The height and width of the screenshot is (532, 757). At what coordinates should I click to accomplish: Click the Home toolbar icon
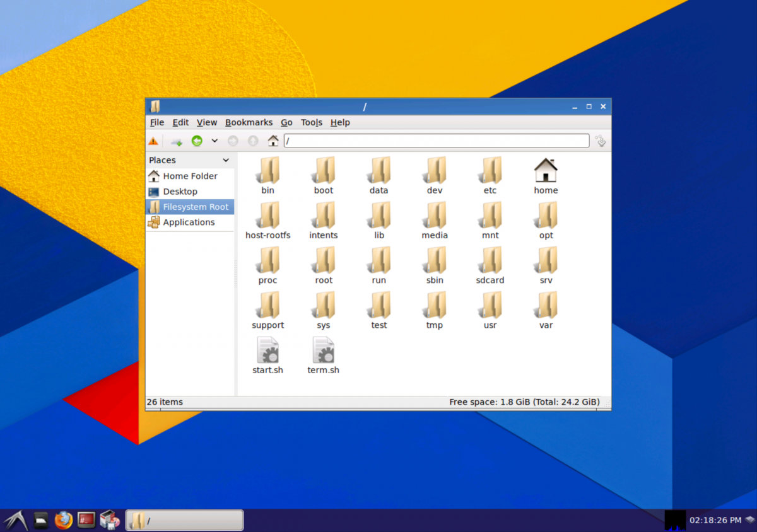click(273, 141)
